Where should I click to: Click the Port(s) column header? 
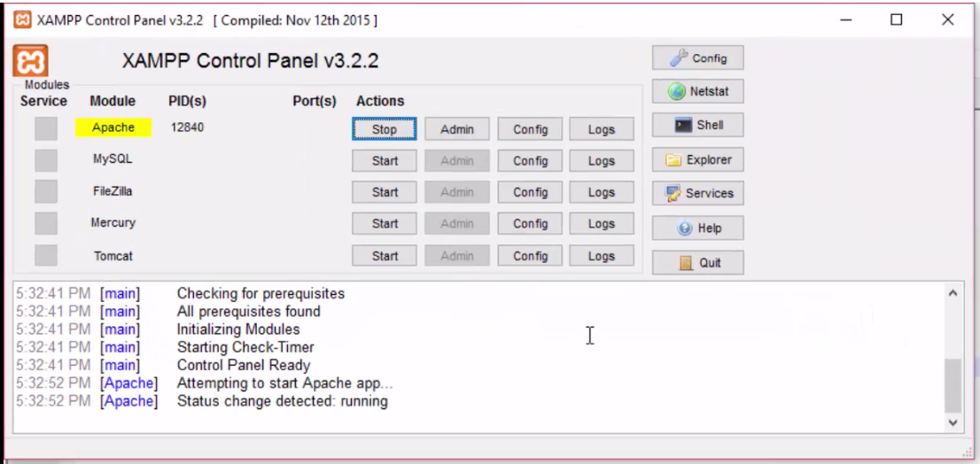tap(315, 101)
